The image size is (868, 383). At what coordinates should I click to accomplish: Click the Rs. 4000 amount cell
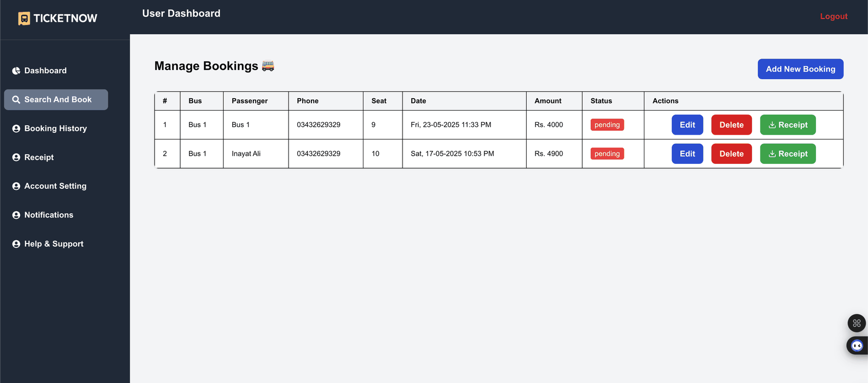554,125
